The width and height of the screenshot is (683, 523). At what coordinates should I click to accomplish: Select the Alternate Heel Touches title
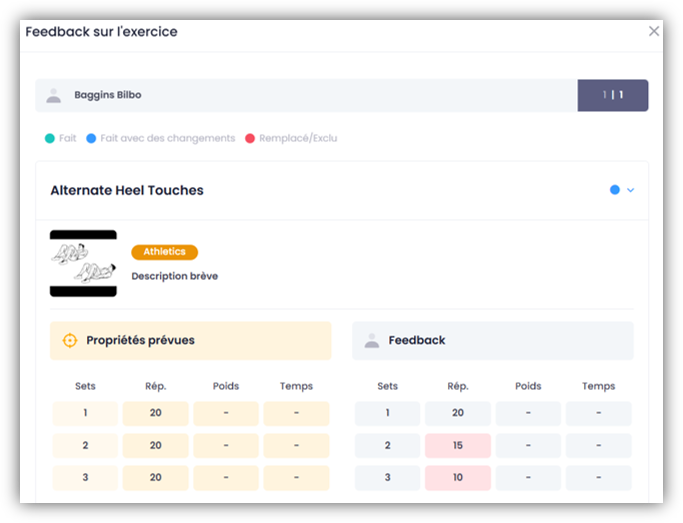coord(127,190)
